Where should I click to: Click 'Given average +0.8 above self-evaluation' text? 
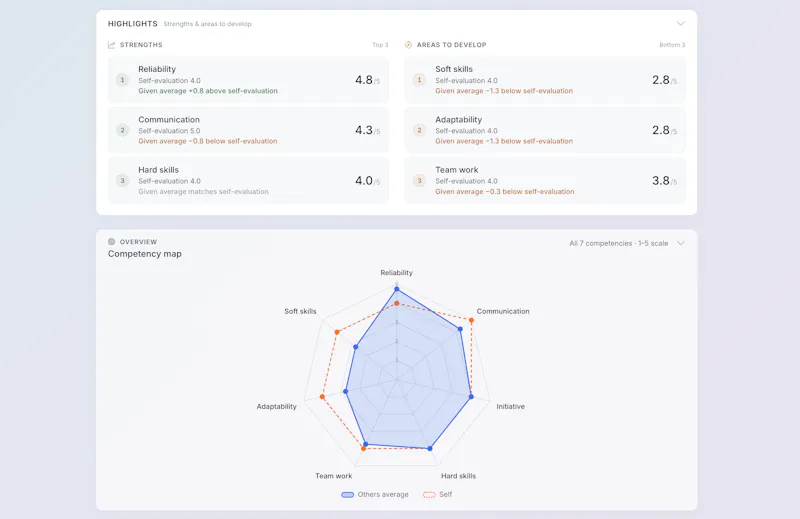[x=208, y=91]
